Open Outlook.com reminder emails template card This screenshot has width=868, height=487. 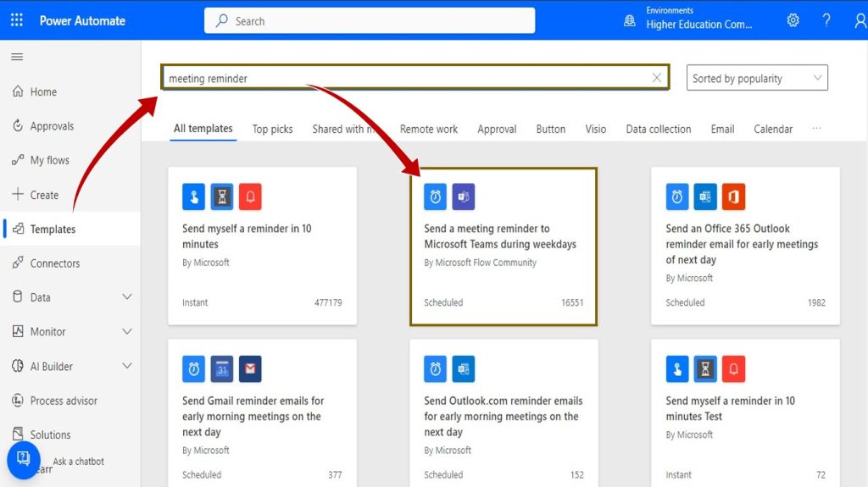(504, 413)
